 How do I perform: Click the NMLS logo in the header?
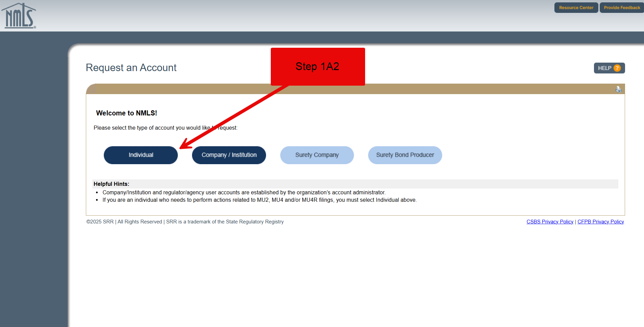click(19, 16)
